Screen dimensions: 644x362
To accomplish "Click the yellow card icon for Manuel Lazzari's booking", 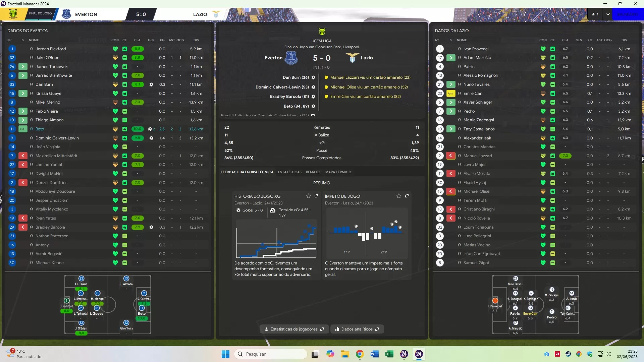I will [326, 77].
